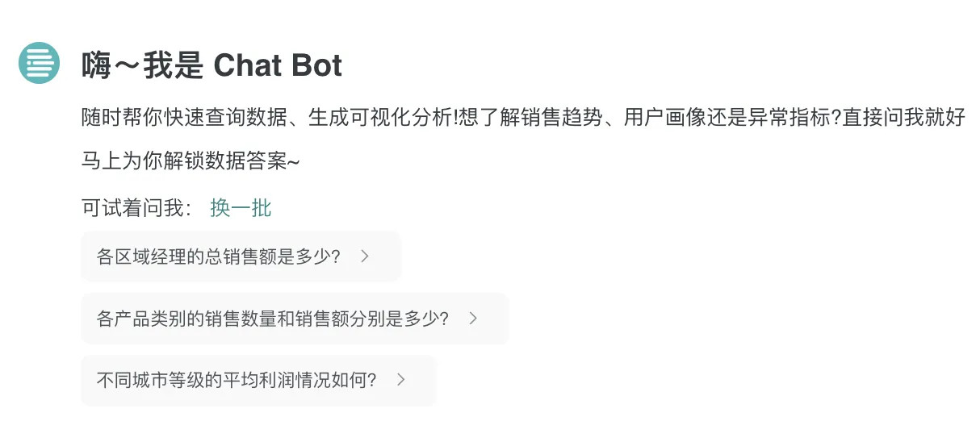980x421 pixels.
Task: Click the 嗨～我是 Chat Bot heading
Action: [212, 65]
